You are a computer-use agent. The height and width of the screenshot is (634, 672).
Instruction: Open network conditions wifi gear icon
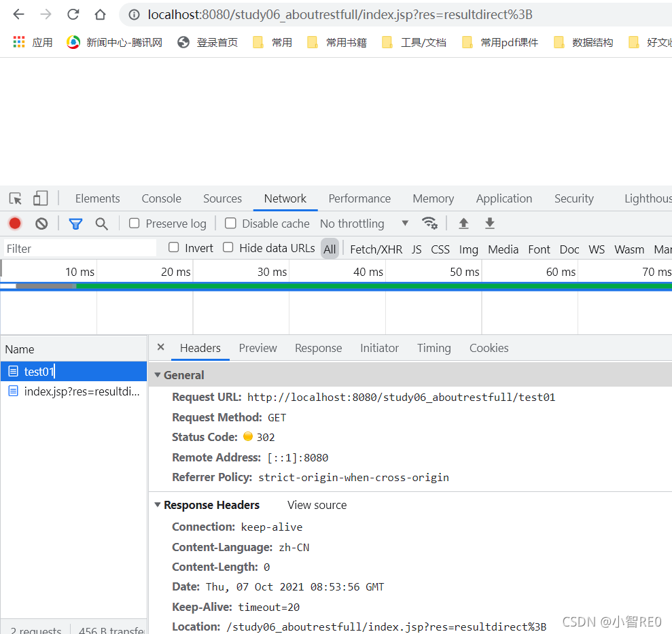click(x=429, y=224)
